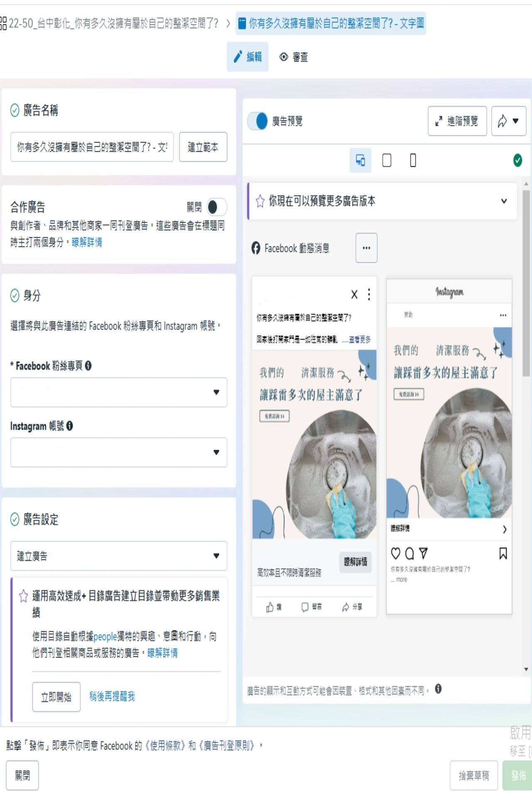Click the info icon beside Instagram 帳號
Image resolution: width=532 pixels, height=798 pixels.
tap(69, 426)
